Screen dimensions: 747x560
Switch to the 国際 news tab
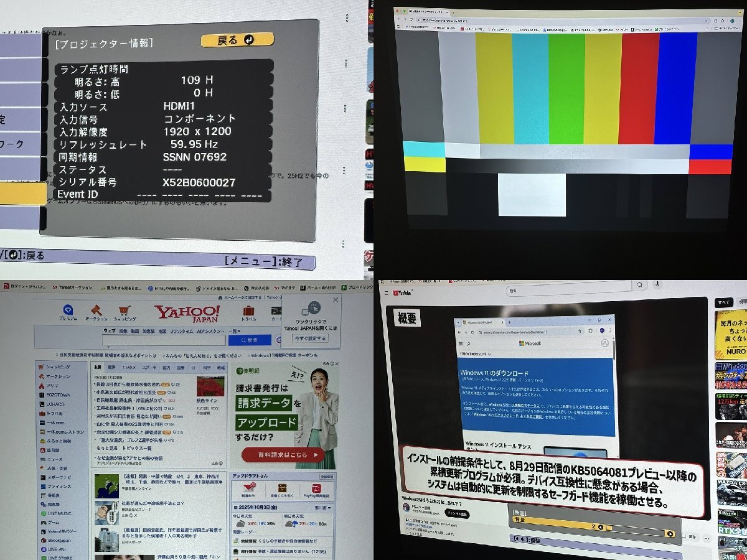point(180,368)
